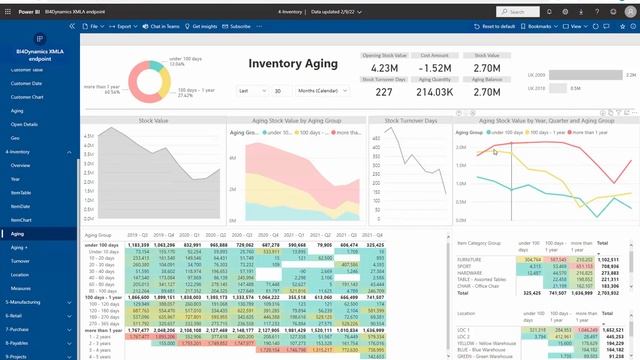Open the Location page
Viewport: 640px width, 360px height.
20,275
